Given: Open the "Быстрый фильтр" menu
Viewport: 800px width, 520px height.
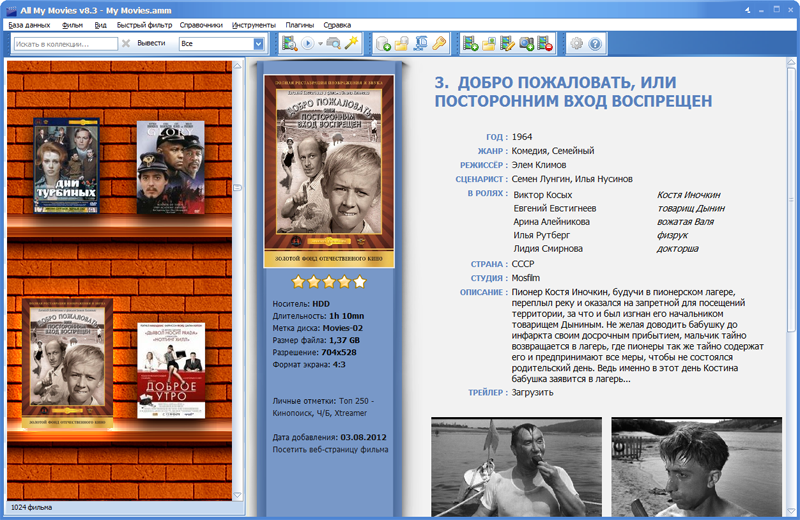Looking at the screenshot, I should coord(144,25).
